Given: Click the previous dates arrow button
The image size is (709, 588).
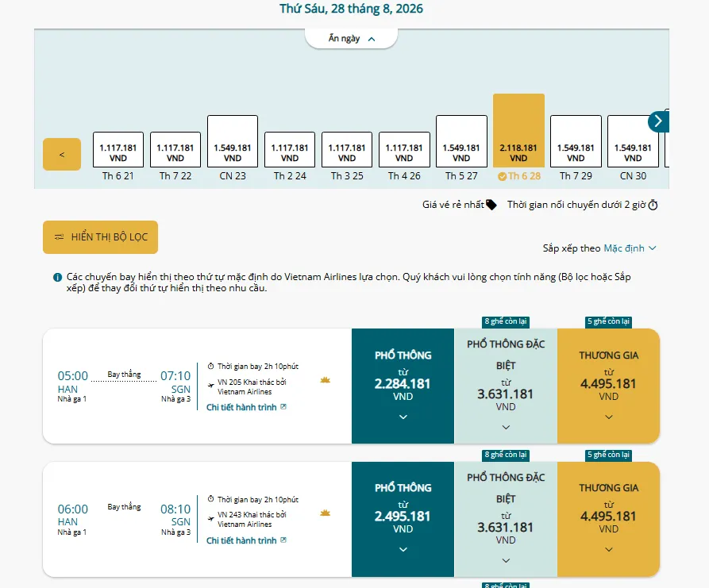Looking at the screenshot, I should (62, 154).
